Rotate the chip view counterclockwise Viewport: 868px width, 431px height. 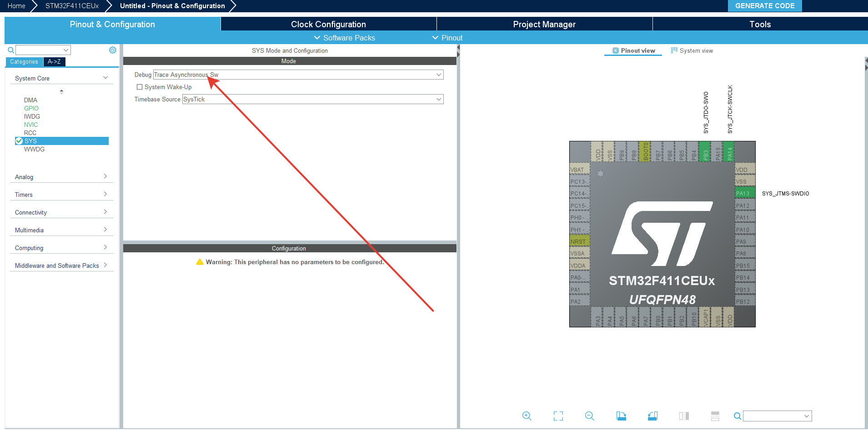(652, 416)
